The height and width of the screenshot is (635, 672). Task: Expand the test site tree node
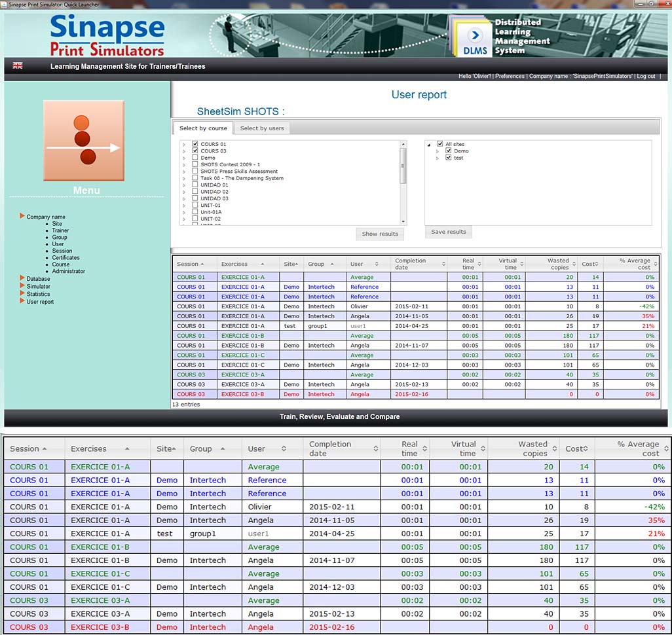click(438, 158)
